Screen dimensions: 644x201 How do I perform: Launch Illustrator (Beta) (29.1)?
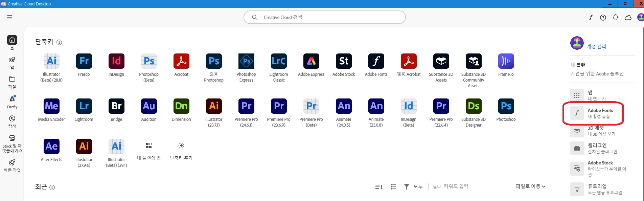[x=116, y=146]
